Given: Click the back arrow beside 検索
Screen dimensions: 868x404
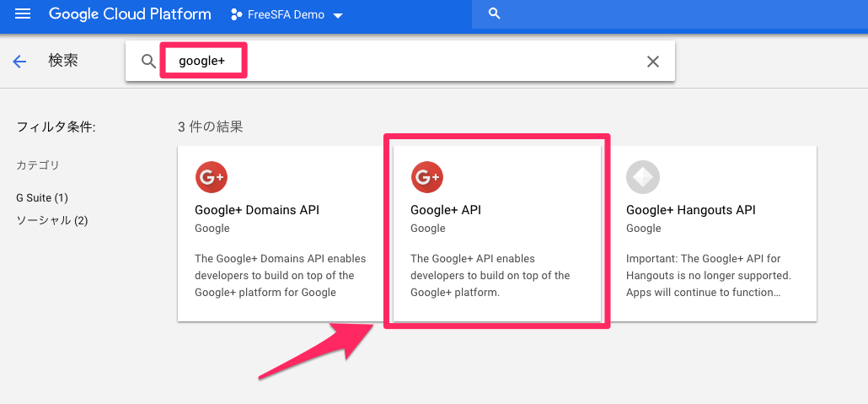Looking at the screenshot, I should point(19,62).
